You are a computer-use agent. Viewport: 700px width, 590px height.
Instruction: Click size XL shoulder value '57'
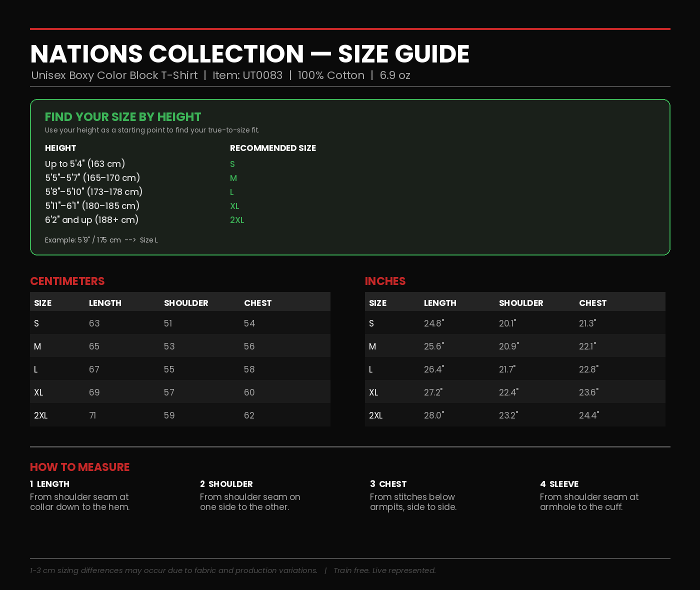[x=169, y=392]
